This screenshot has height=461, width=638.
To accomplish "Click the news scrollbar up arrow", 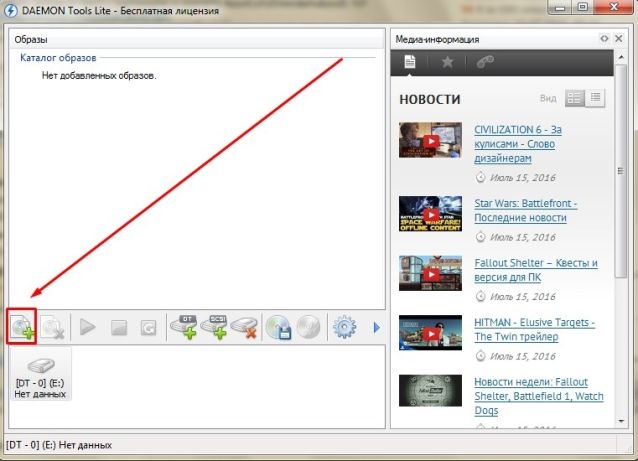I will pyautogui.click(x=621, y=57).
